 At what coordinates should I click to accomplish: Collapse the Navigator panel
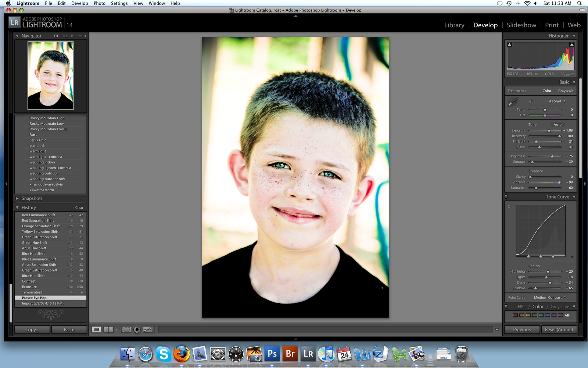pos(17,36)
